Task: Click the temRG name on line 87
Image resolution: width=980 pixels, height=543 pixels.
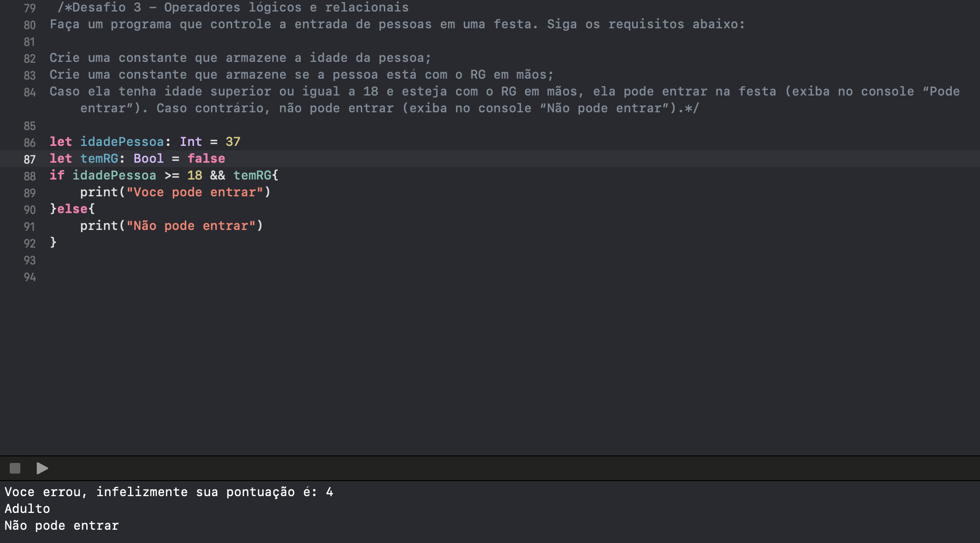Action: pyautogui.click(x=99, y=158)
